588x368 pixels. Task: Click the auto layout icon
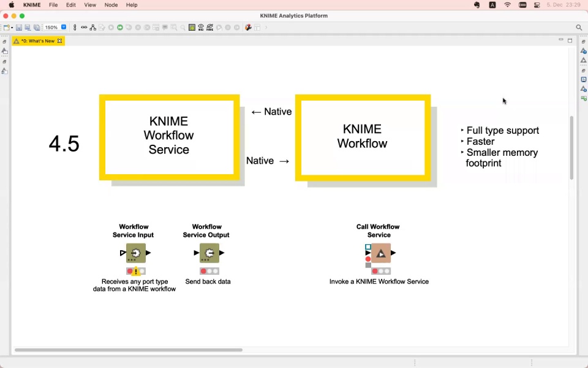click(x=93, y=28)
